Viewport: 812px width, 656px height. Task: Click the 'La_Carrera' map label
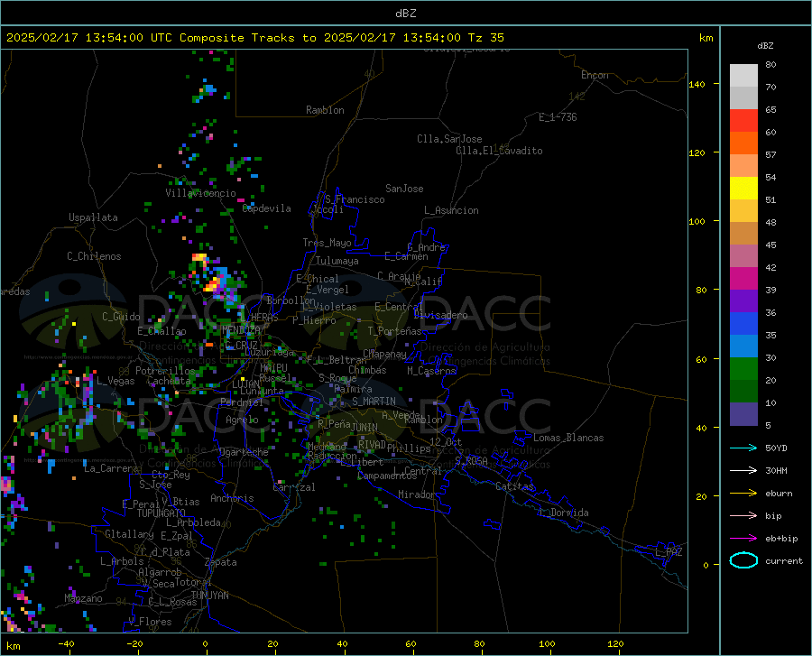(111, 468)
